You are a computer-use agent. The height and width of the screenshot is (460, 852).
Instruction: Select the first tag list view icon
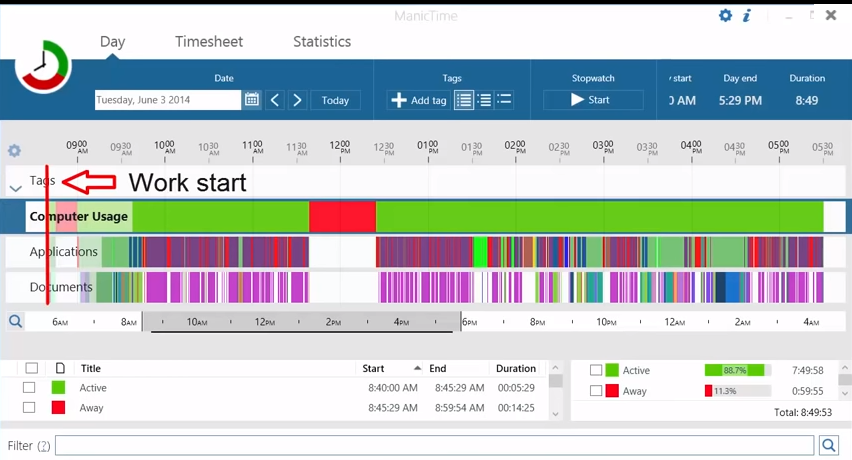463,100
